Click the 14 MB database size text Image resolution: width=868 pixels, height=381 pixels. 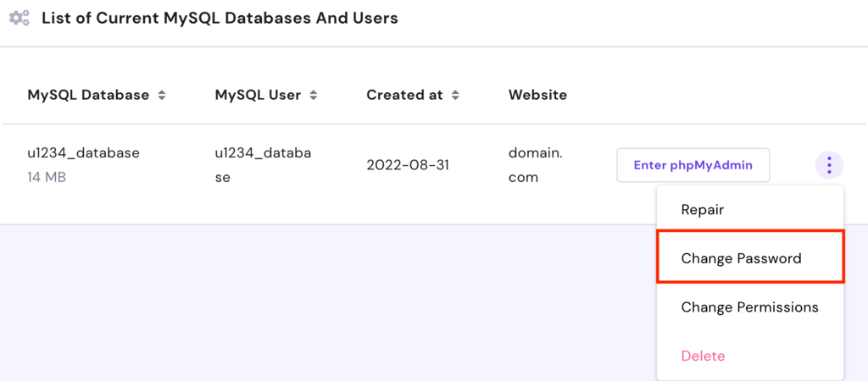[47, 177]
